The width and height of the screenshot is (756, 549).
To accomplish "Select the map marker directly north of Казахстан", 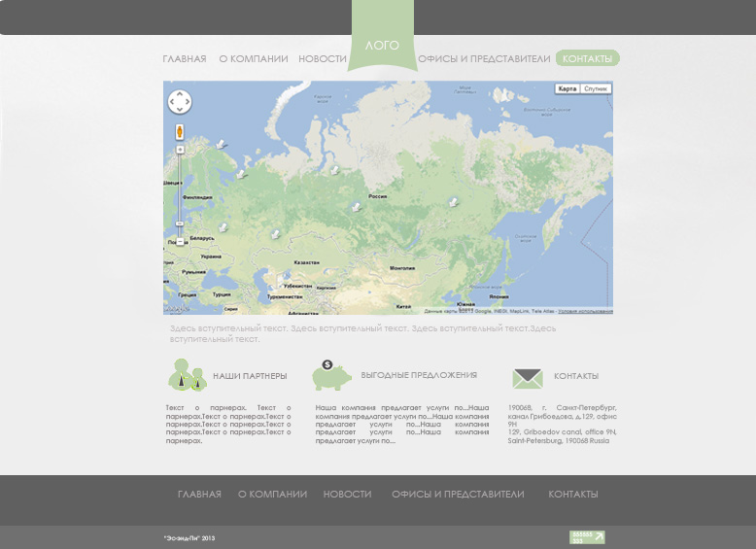I will pos(275,234).
